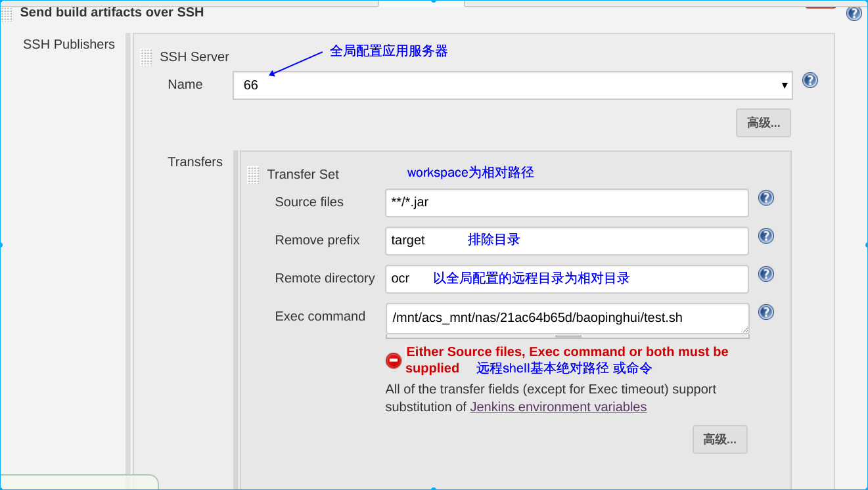Click 高级 button under the Name dropdown
The height and width of the screenshot is (490, 868).
pyautogui.click(x=763, y=123)
